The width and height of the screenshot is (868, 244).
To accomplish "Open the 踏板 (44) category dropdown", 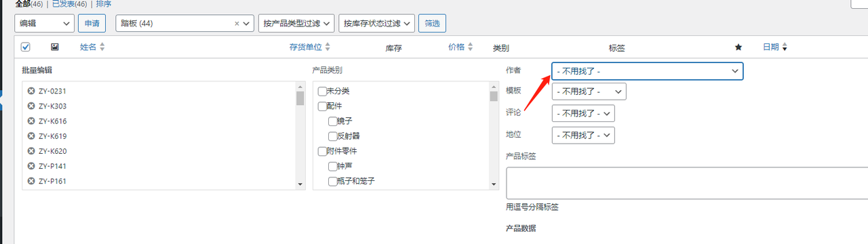I will (185, 23).
